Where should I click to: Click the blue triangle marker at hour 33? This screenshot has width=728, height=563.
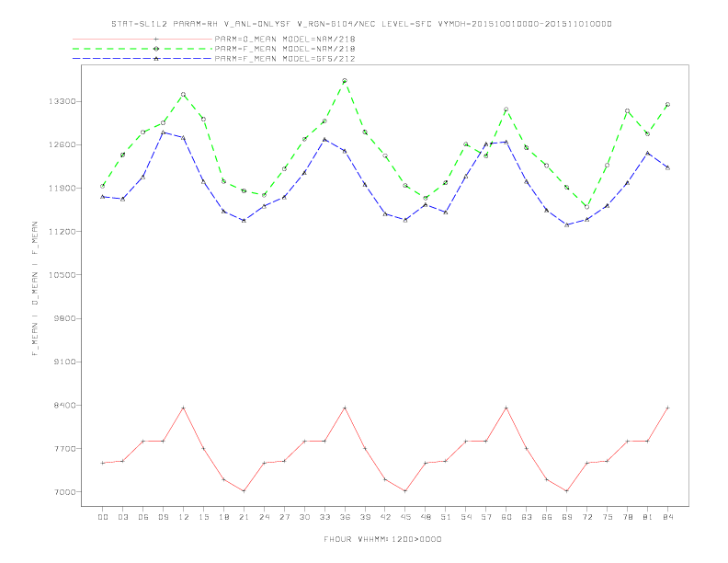point(324,139)
